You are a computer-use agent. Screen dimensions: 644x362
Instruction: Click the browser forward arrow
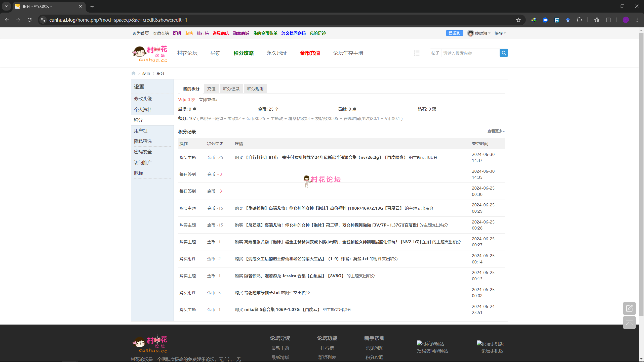18,20
